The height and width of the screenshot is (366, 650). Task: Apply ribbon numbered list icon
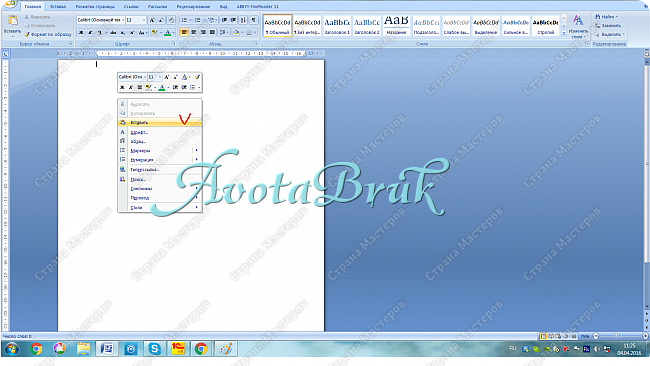198,20
